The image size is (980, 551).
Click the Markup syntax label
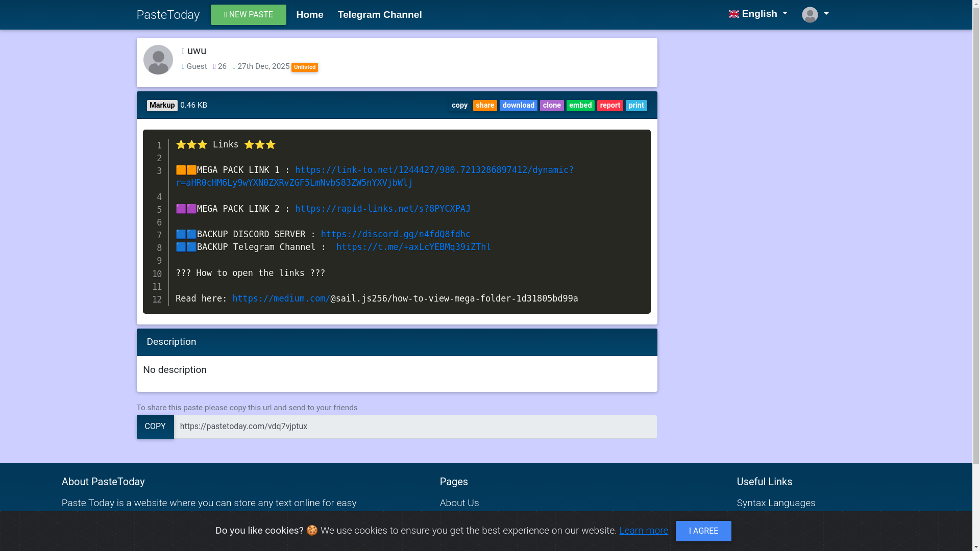pos(162,105)
